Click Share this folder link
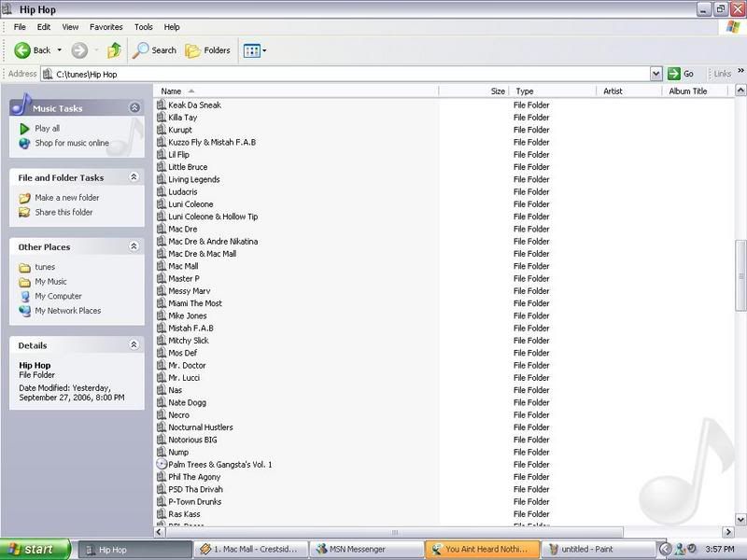 pos(63,213)
